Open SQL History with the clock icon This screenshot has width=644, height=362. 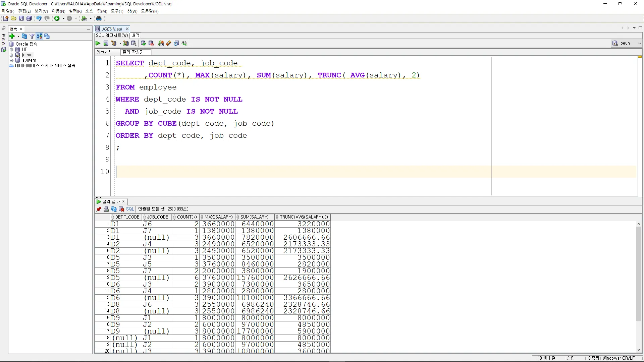pos(176,43)
